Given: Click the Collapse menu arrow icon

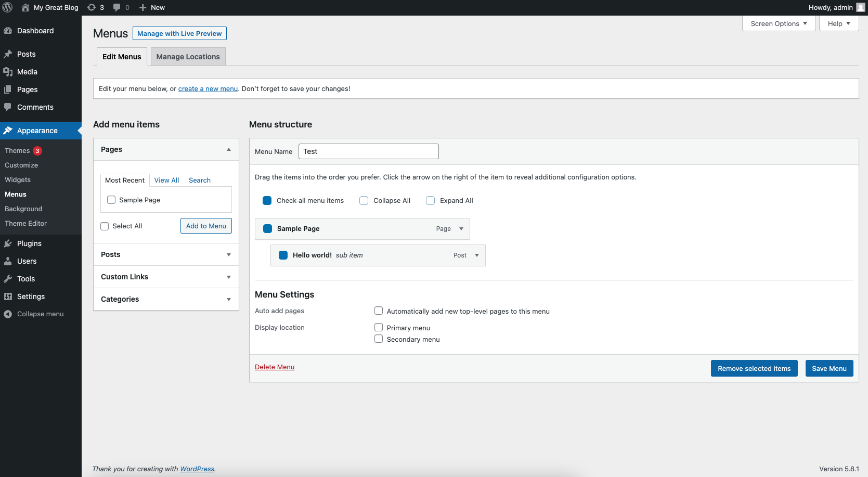Looking at the screenshot, I should (x=8, y=314).
